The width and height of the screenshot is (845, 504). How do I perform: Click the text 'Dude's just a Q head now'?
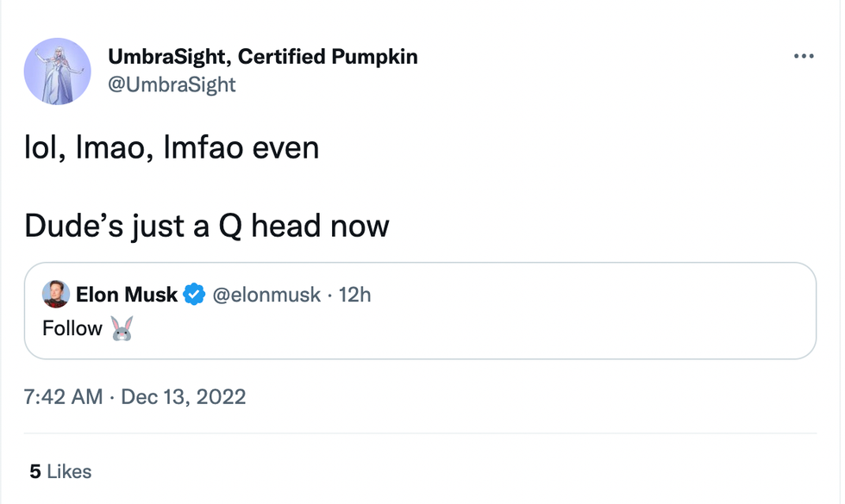[207, 226]
